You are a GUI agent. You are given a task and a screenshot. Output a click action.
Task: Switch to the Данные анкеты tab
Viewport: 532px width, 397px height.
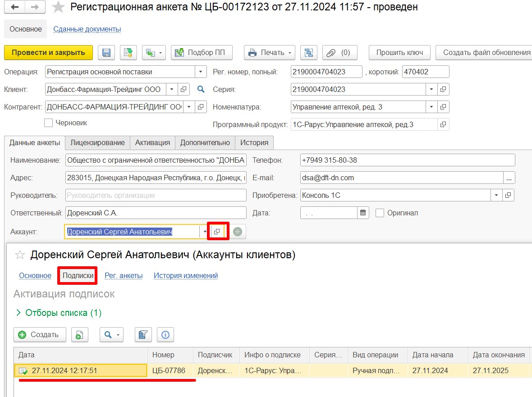click(x=35, y=143)
